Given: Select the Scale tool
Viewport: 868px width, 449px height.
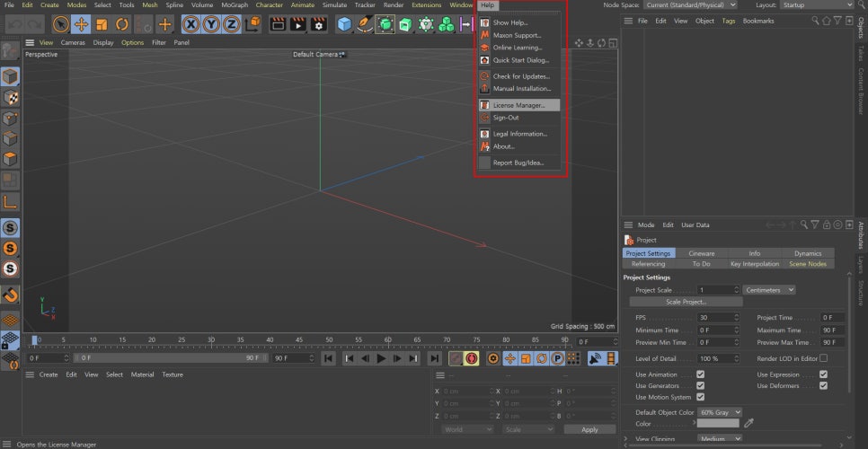Looking at the screenshot, I should (x=102, y=24).
